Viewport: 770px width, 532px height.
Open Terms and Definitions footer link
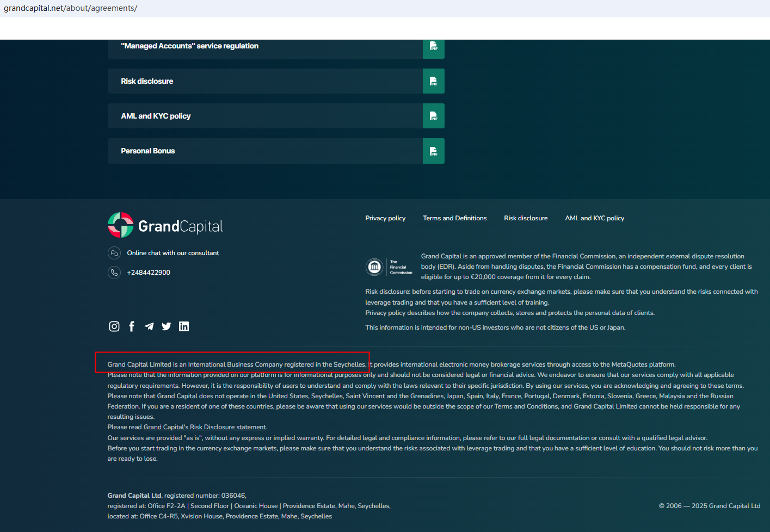(455, 218)
